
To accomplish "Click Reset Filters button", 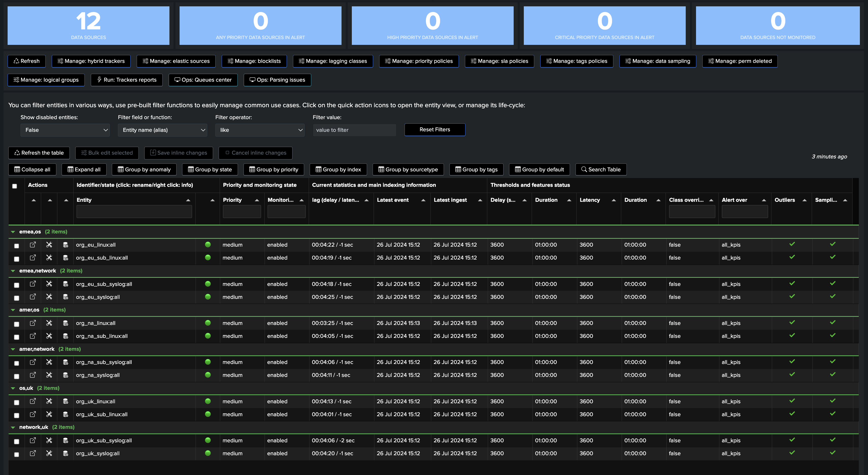I will (x=435, y=130).
